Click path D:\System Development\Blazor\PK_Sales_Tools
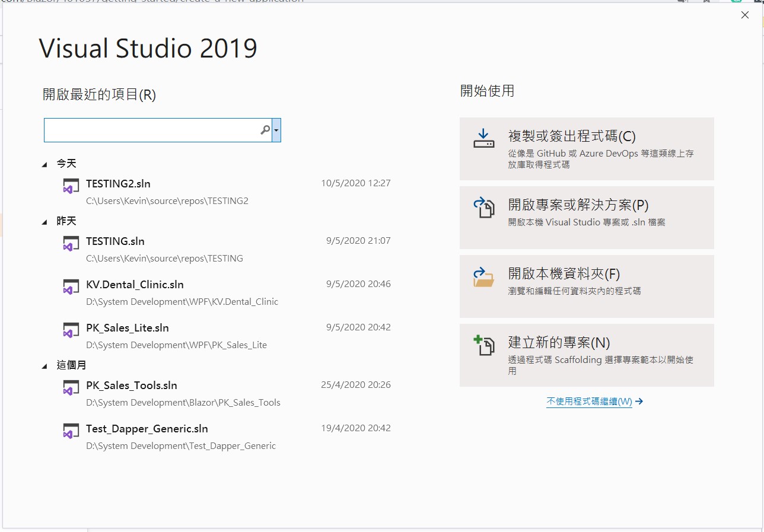 click(x=183, y=403)
